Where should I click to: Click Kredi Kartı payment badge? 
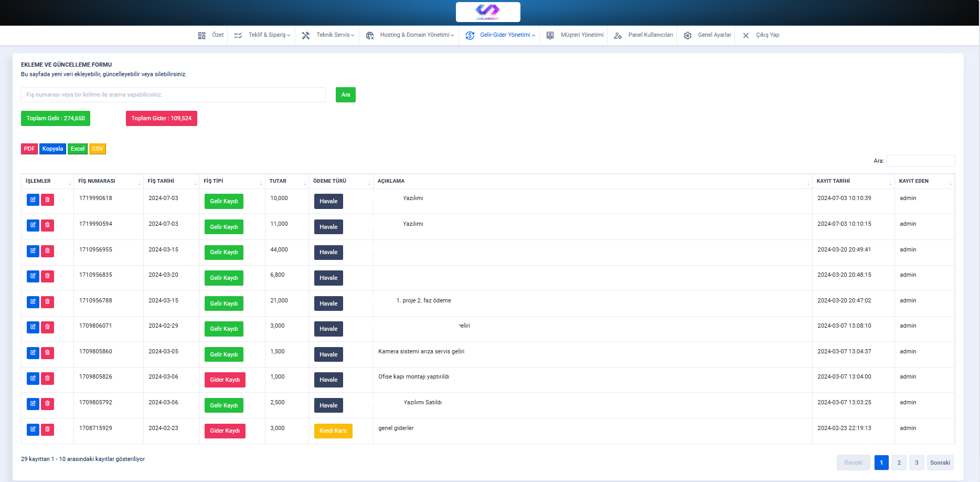tap(333, 431)
